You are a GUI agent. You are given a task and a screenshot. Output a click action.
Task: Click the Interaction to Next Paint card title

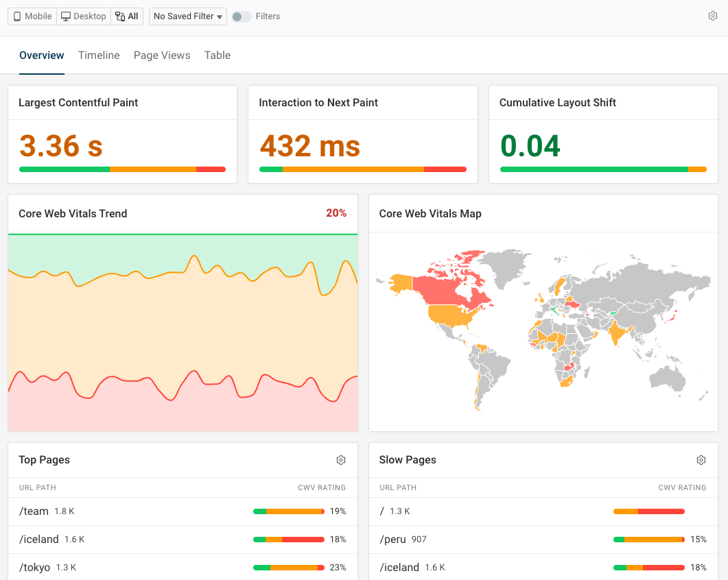click(318, 103)
